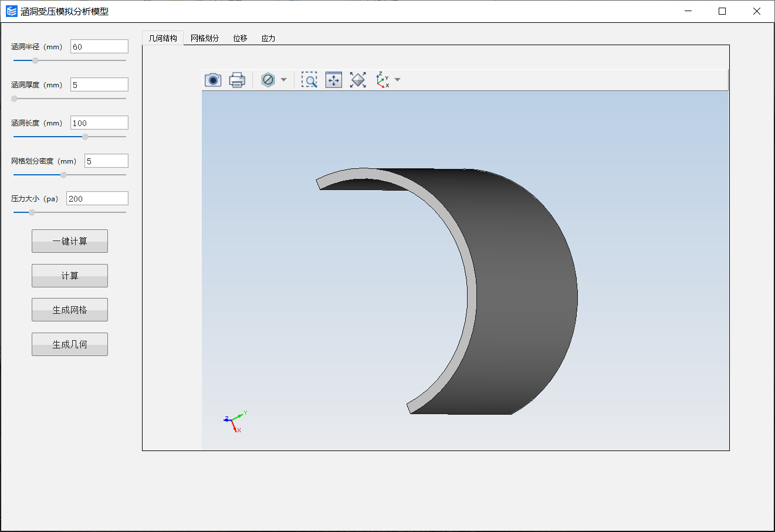The image size is (775, 532).
Task: Click the 压力大小 (pa) label
Action: point(35,199)
